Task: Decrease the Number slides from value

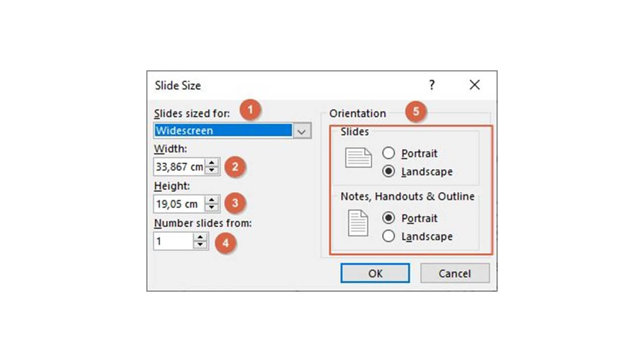Action: pyautogui.click(x=201, y=245)
